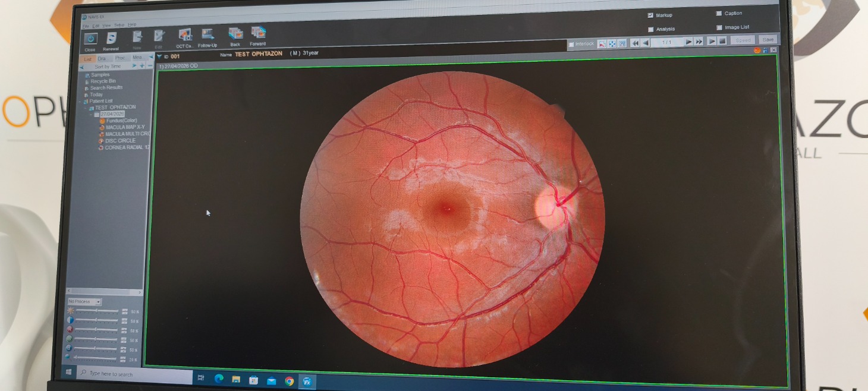Click the Close power icon in toolbar
This screenshot has width=868, height=391.
(90, 39)
